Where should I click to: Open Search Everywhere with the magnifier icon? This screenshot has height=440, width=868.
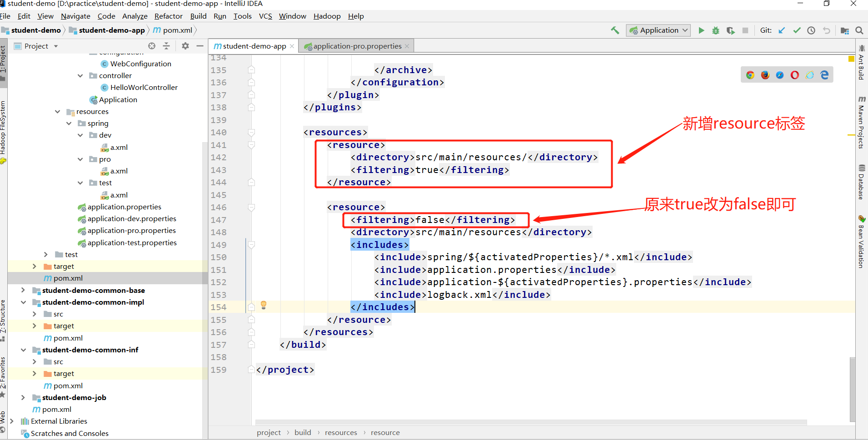(x=859, y=30)
